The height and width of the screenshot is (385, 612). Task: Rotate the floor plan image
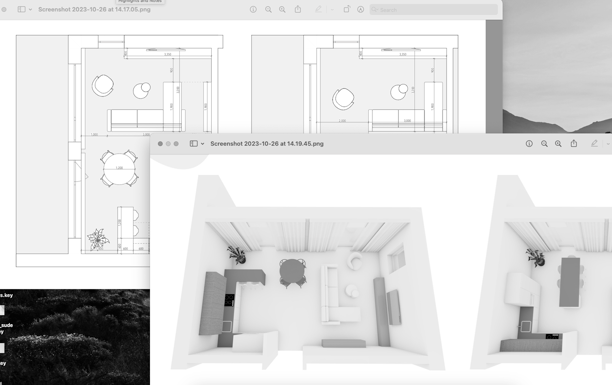[346, 9]
